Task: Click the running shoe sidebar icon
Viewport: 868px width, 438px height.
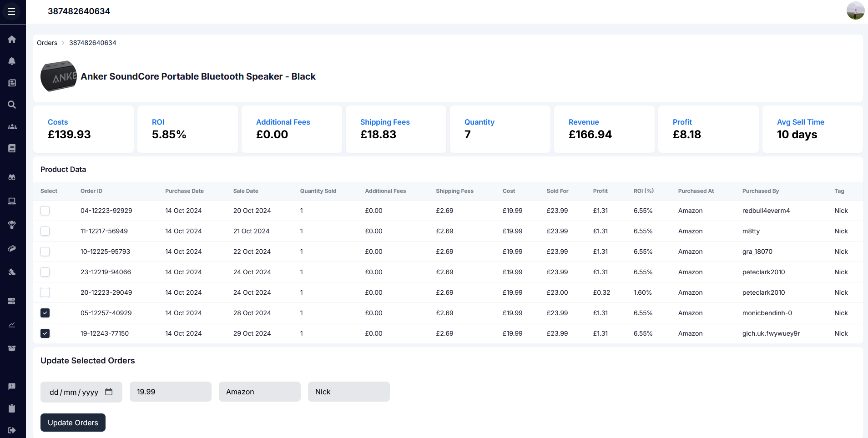Action: click(12, 272)
